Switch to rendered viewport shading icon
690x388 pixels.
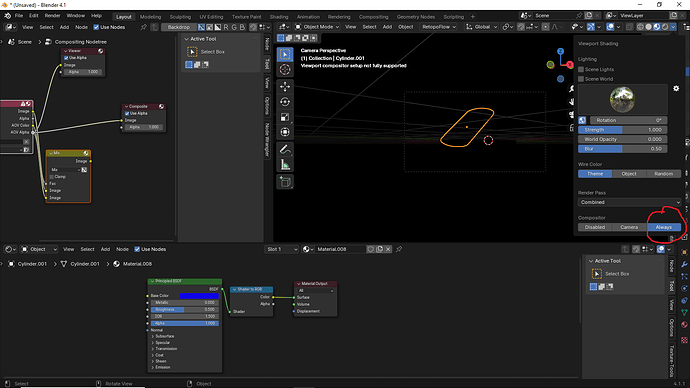[x=665, y=27]
